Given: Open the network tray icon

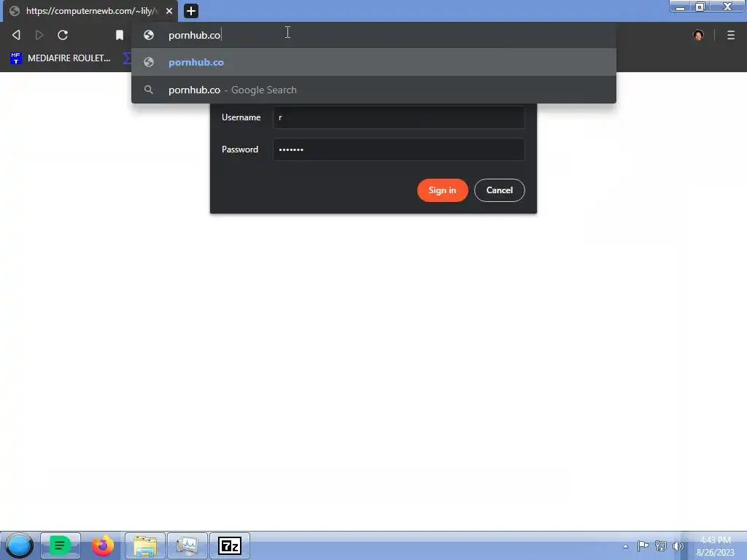Looking at the screenshot, I should pyautogui.click(x=660, y=545).
